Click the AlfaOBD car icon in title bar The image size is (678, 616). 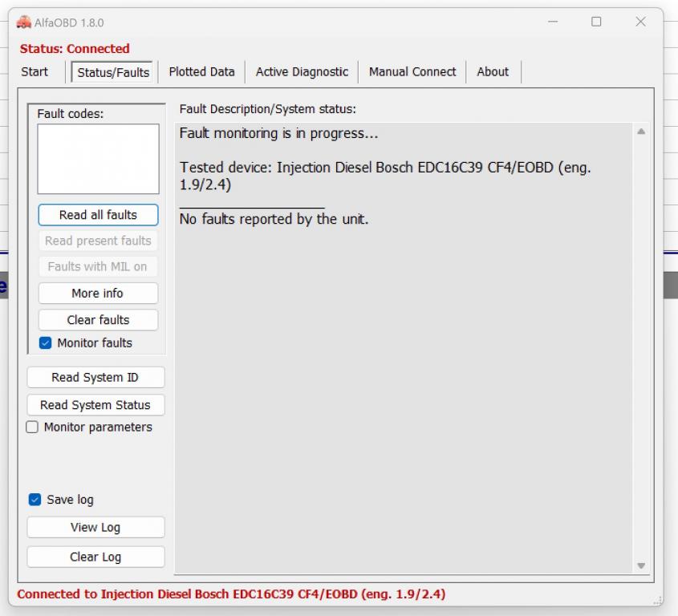24,22
